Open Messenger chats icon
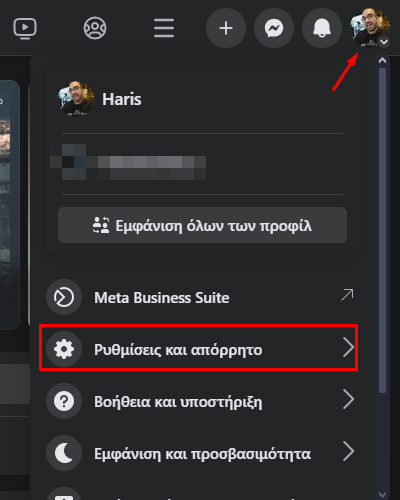400x500 pixels. pos(274,28)
